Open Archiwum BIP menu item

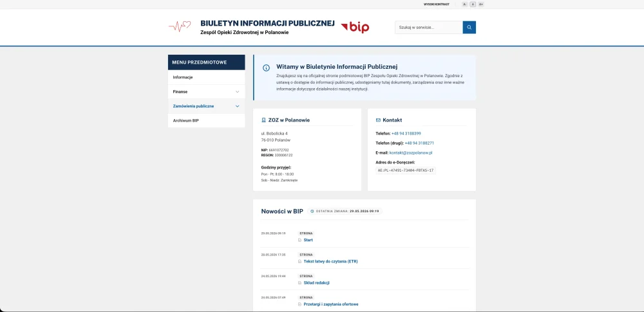click(207, 121)
